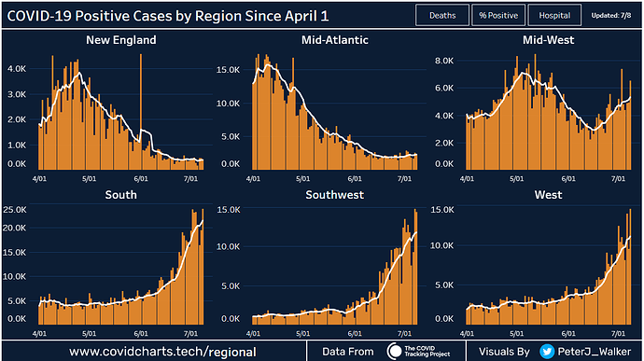Click the Twitter bird icon
The image size is (644, 361).
[547, 352]
